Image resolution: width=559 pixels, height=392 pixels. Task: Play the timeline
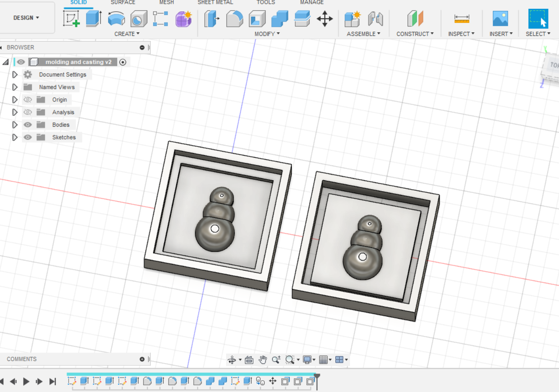point(26,382)
